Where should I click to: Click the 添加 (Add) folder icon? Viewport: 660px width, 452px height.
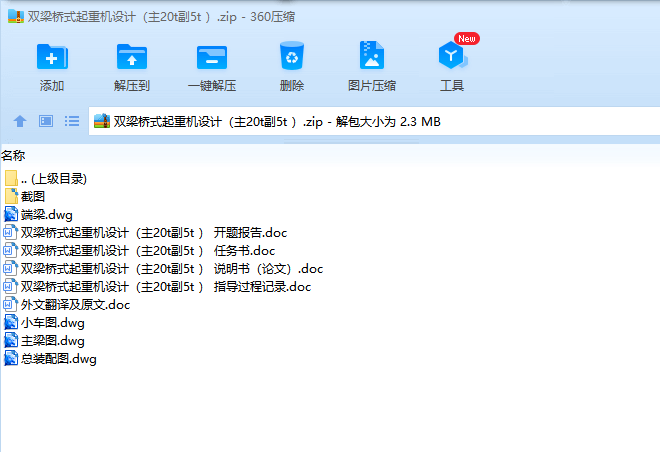(x=52, y=56)
